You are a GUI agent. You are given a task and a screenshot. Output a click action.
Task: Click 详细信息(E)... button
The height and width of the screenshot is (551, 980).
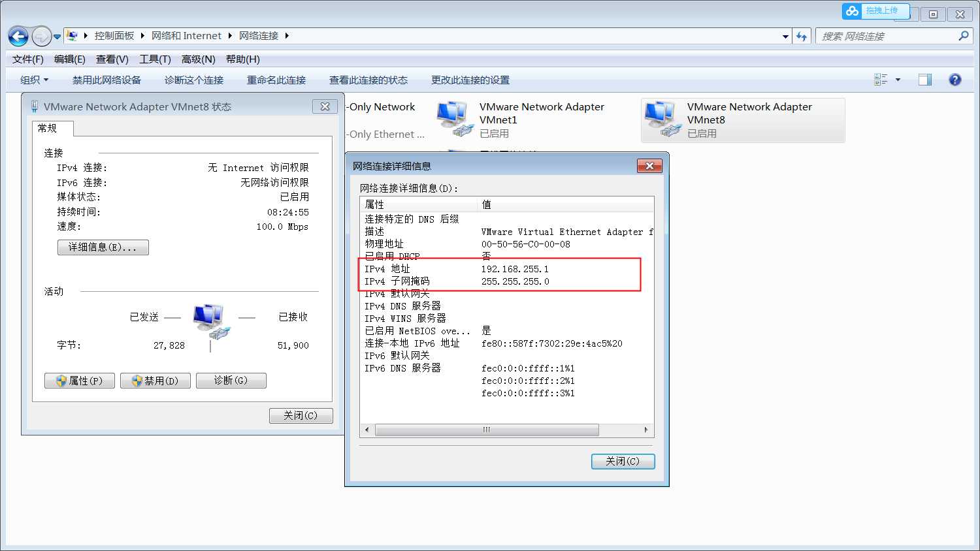(103, 247)
